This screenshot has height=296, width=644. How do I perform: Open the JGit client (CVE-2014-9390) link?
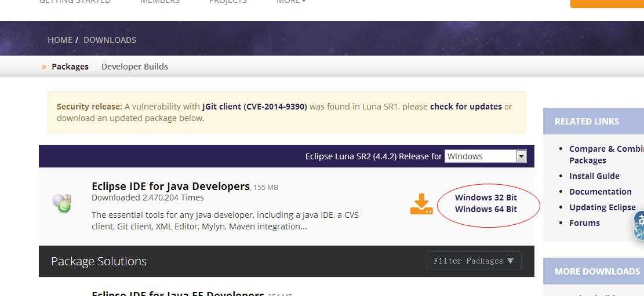(254, 107)
